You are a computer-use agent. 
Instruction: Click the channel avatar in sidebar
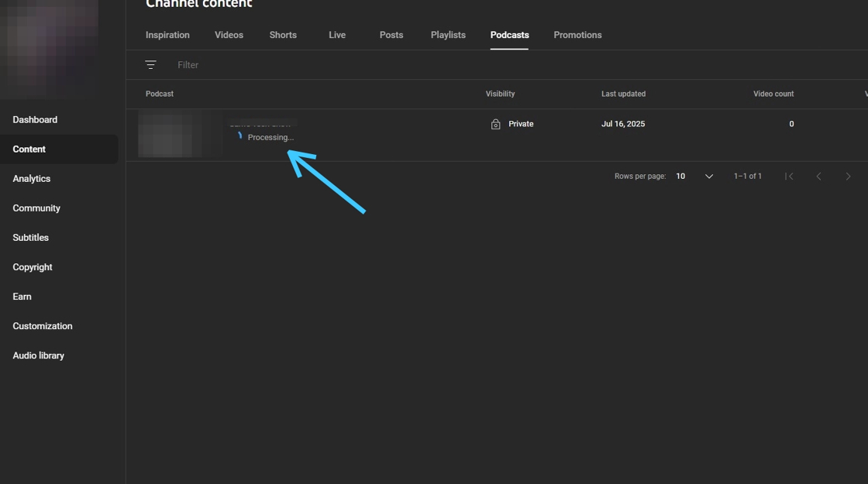tap(50, 49)
